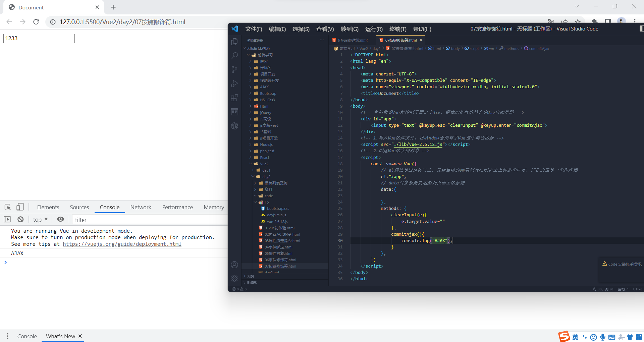Image resolution: width=644 pixels, height=342 pixels.
Task: Switch to DevTools Elements tab
Action: [48, 207]
